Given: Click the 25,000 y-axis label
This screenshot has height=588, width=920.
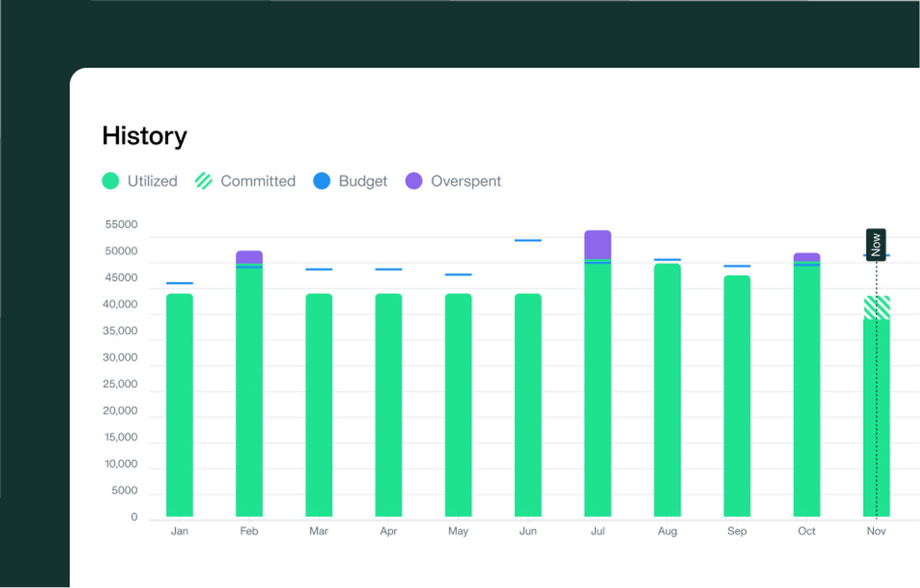Looking at the screenshot, I should [x=120, y=384].
